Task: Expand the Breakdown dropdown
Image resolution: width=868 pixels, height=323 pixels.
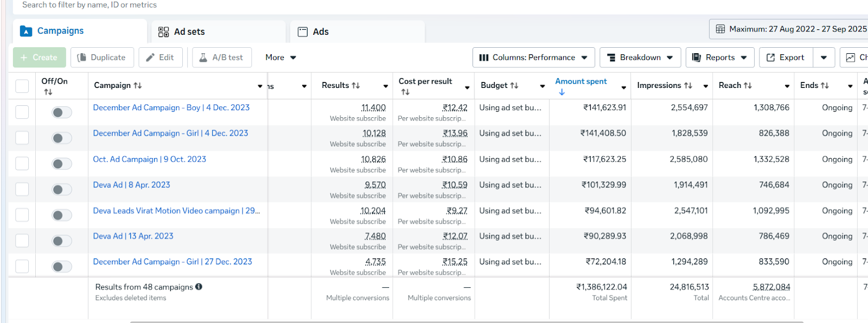Action: pyautogui.click(x=640, y=58)
